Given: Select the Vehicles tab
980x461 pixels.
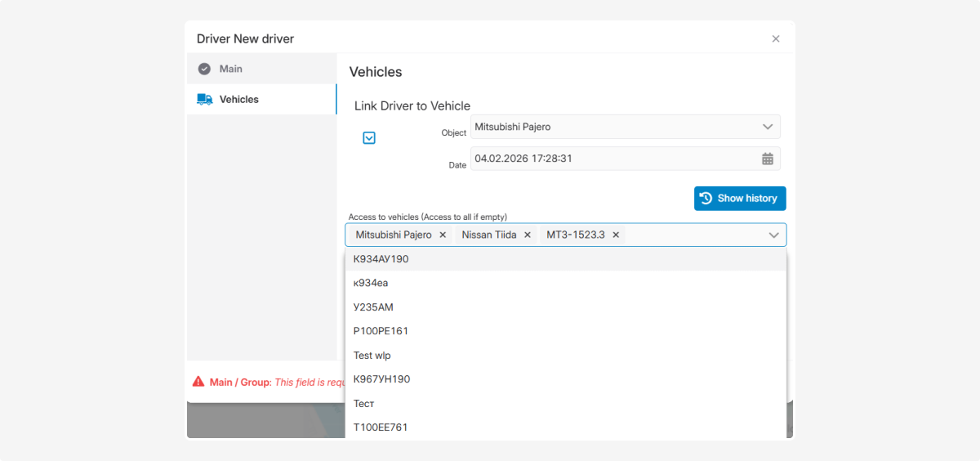Looking at the screenshot, I should (x=238, y=99).
